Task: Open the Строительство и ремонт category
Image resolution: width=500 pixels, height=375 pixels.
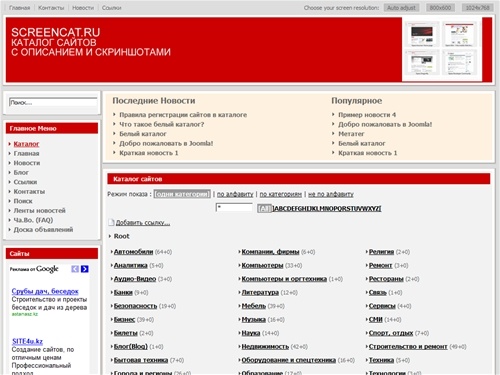Action: click(x=408, y=346)
